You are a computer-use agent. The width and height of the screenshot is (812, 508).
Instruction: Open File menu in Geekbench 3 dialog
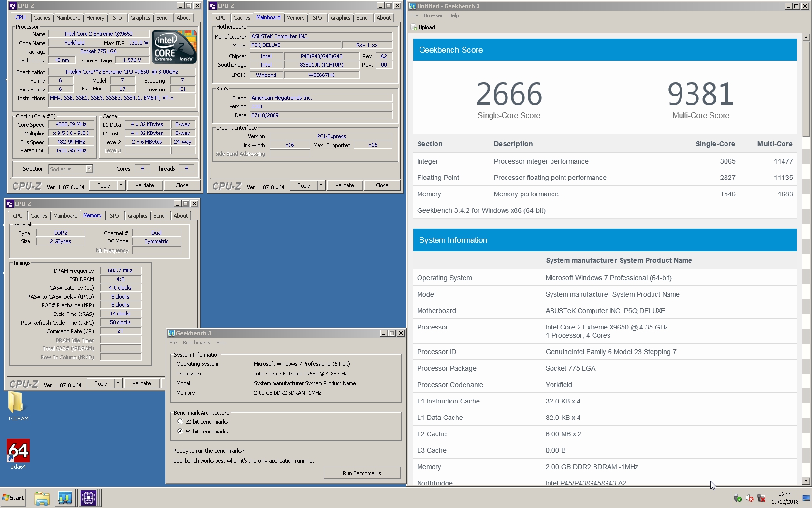pos(173,343)
